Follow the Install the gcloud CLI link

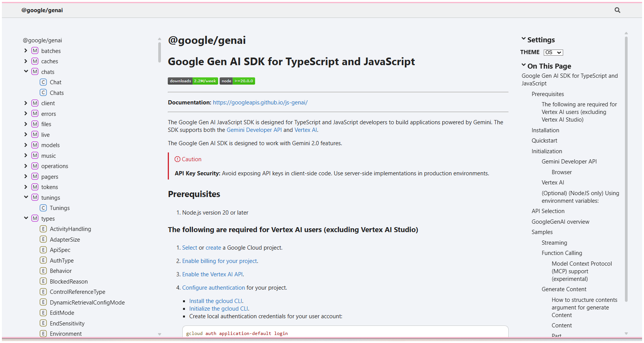click(x=216, y=301)
